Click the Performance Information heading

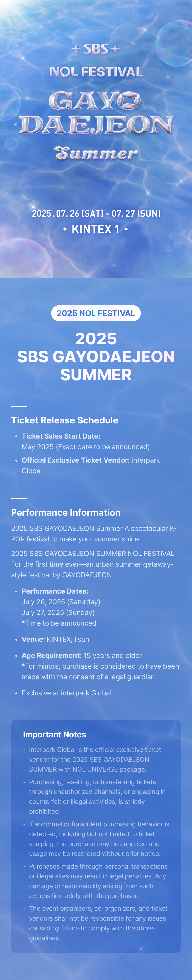pyautogui.click(x=66, y=512)
